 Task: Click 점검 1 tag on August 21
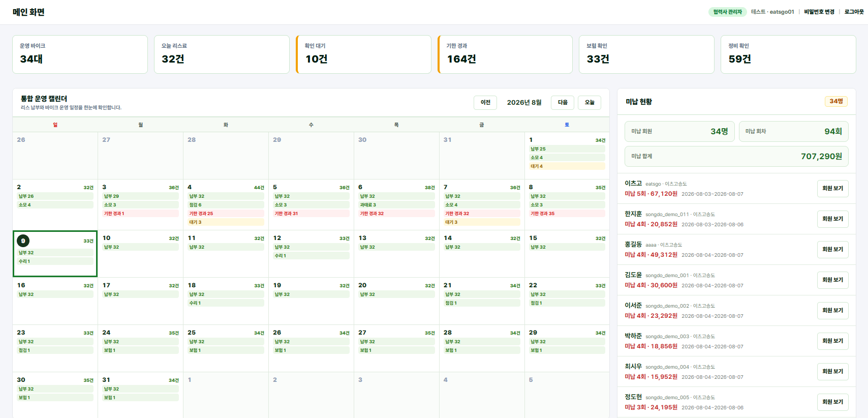482,303
